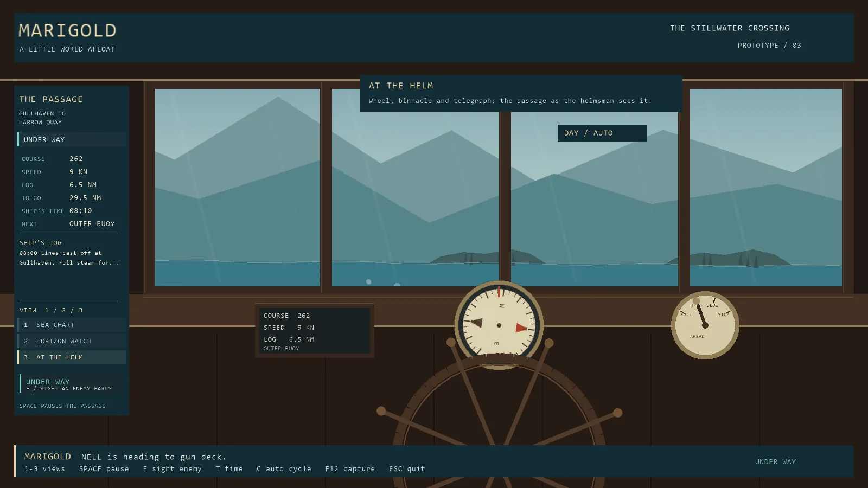Viewport: 868px width, 488px height.
Task: Toggle the Day / Auto time mode
Action: pyautogui.click(x=602, y=133)
